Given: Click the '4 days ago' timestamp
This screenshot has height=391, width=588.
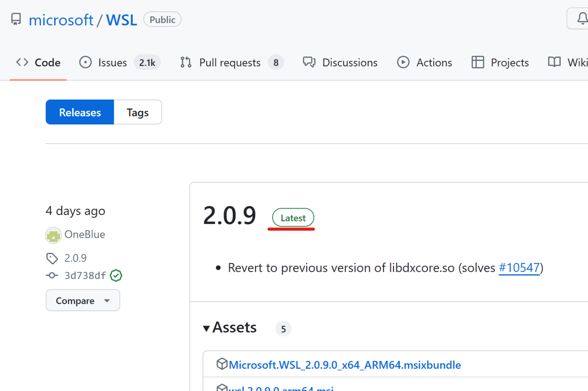Looking at the screenshot, I should [x=76, y=210].
